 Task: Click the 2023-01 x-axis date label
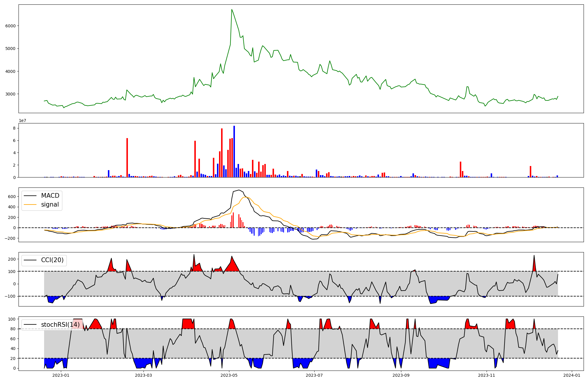click(61, 375)
